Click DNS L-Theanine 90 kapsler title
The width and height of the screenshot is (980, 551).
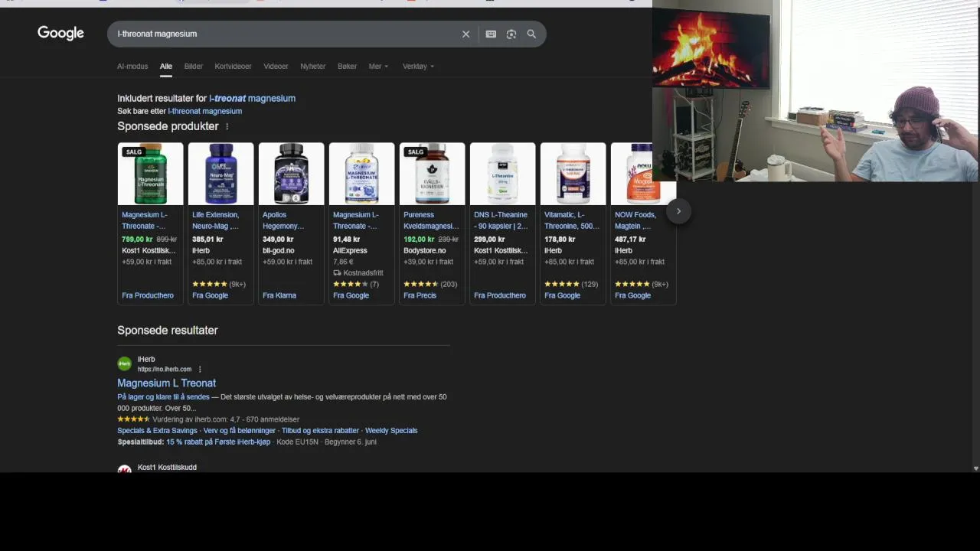click(501, 220)
